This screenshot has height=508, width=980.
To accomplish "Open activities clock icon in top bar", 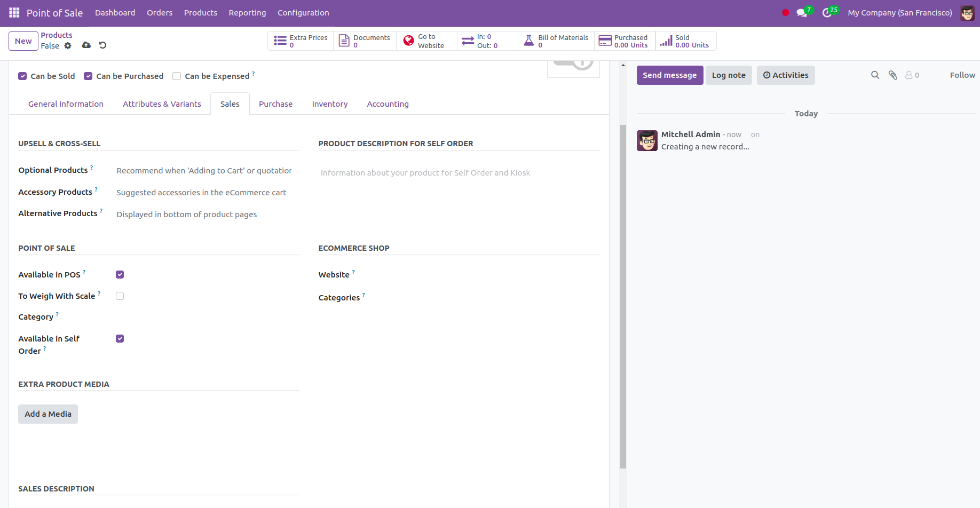I will (x=827, y=13).
